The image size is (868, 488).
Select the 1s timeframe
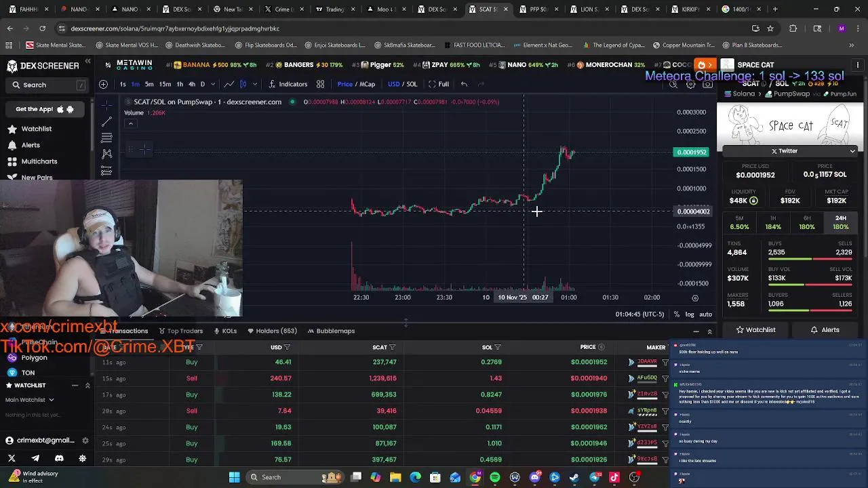coord(123,84)
